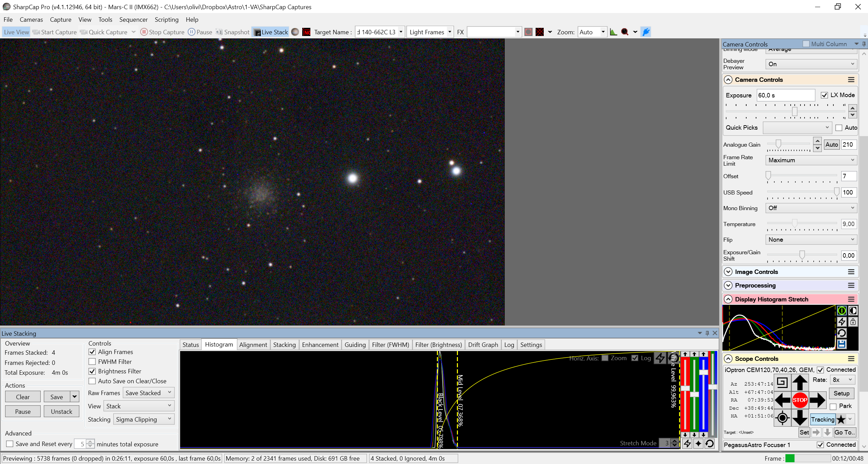The height and width of the screenshot is (464, 868).
Task: Click the reset histogram stretch icon
Action: [x=842, y=333]
